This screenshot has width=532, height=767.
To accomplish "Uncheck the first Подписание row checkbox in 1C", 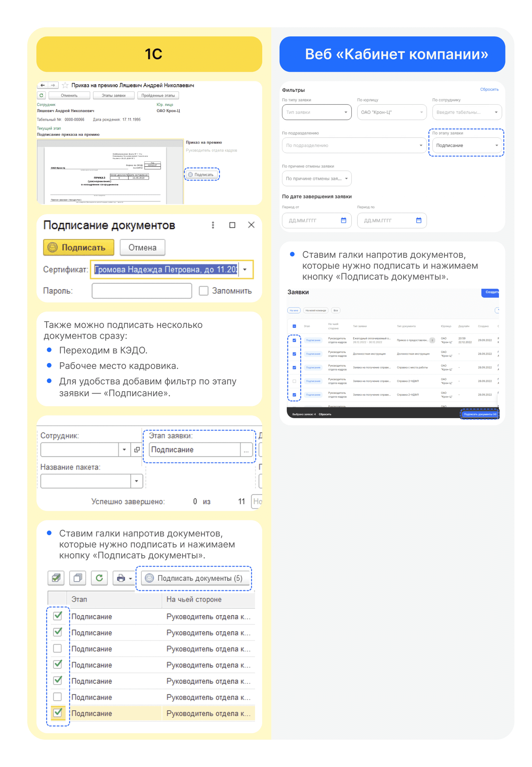I will tap(58, 616).
